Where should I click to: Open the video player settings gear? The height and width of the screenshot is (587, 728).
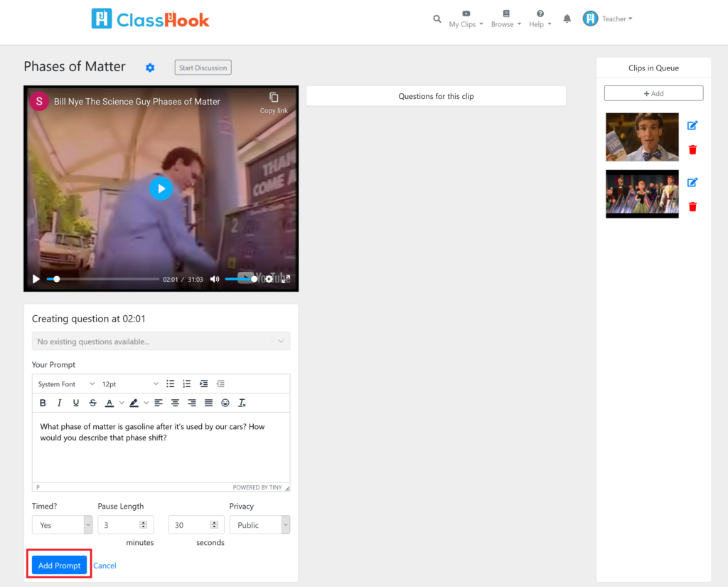(269, 279)
